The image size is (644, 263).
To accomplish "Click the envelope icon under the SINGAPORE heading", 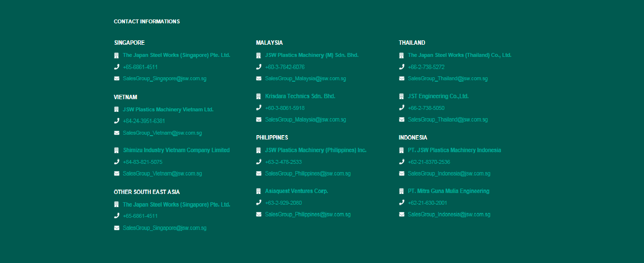I will pos(117,78).
